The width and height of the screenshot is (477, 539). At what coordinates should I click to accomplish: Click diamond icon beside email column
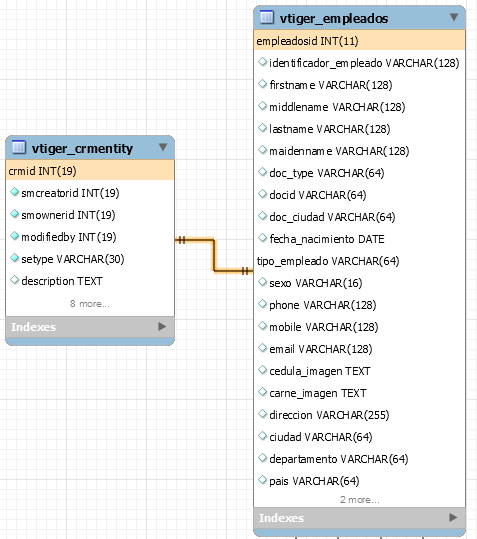coord(263,348)
